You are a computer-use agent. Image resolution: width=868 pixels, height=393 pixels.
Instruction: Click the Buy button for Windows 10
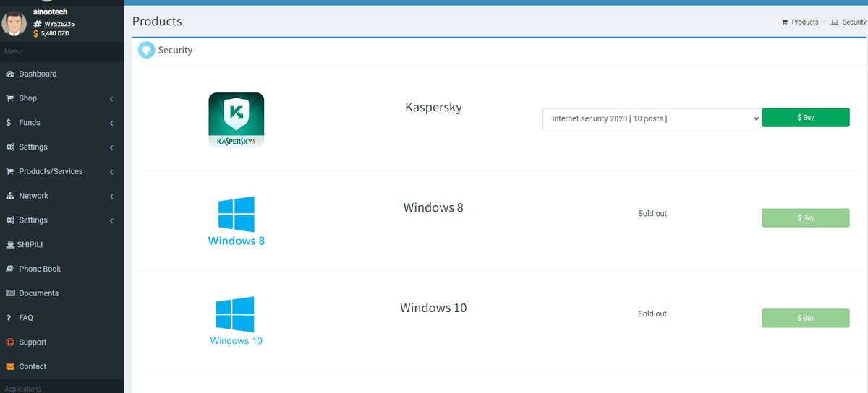click(x=806, y=318)
